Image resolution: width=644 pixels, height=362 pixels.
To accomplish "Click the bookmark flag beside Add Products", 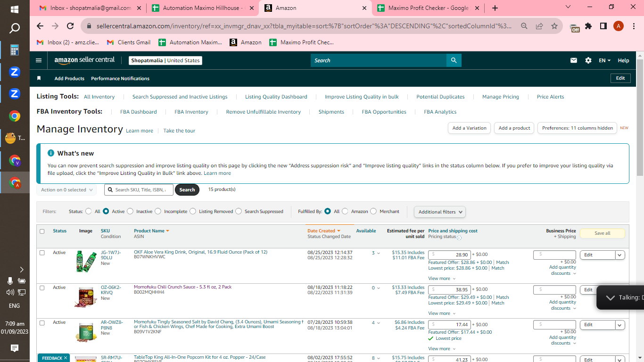I will point(39,78).
